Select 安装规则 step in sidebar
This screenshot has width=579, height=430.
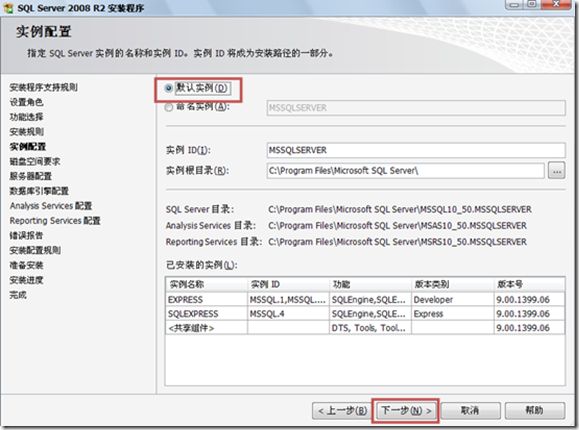pos(27,132)
